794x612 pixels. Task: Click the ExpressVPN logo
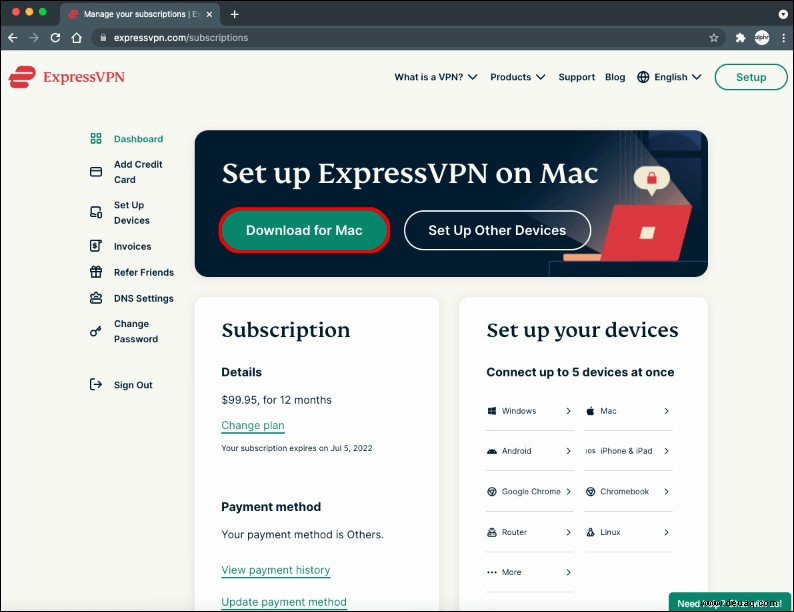(x=67, y=77)
